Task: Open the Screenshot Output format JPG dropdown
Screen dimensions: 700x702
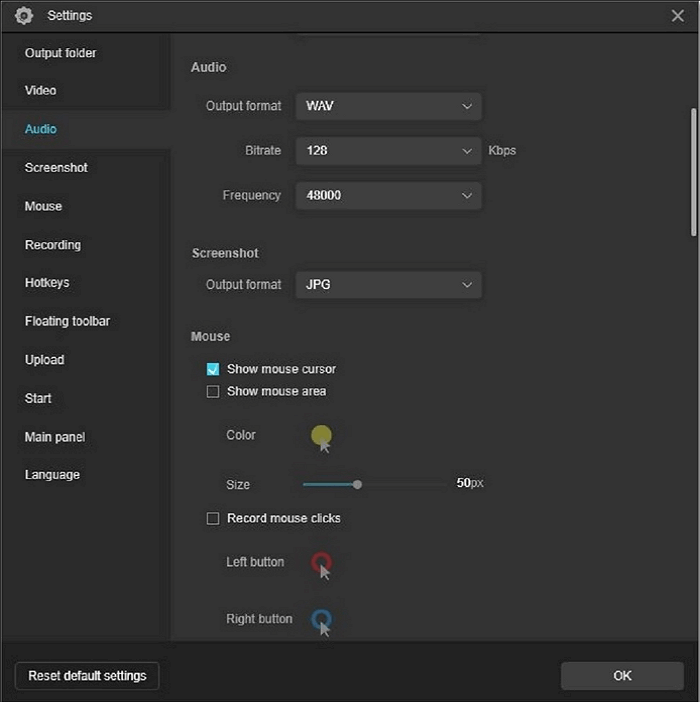Action: coord(388,285)
